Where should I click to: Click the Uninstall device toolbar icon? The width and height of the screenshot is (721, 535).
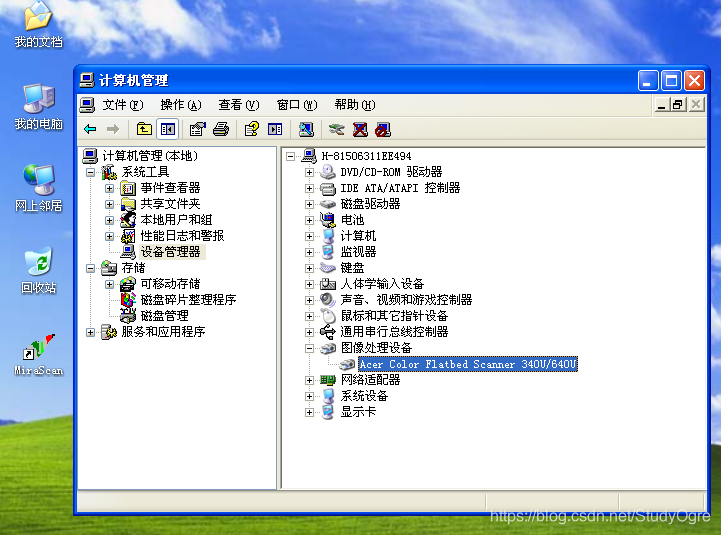tap(360, 129)
